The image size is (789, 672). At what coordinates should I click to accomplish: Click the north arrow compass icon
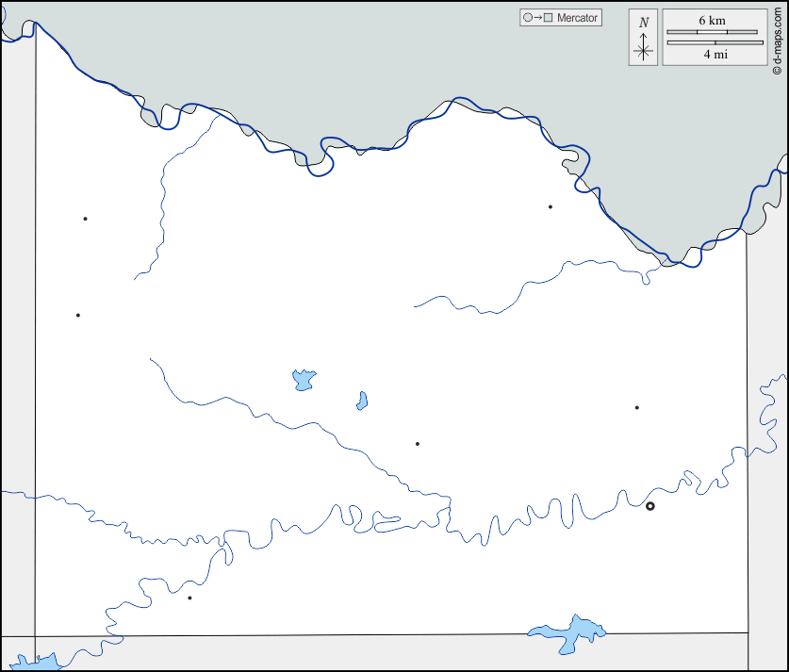644,51
